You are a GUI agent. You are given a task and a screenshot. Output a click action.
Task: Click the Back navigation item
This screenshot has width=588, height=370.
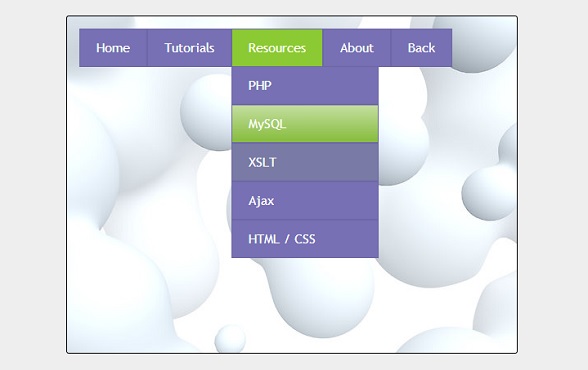pos(422,48)
